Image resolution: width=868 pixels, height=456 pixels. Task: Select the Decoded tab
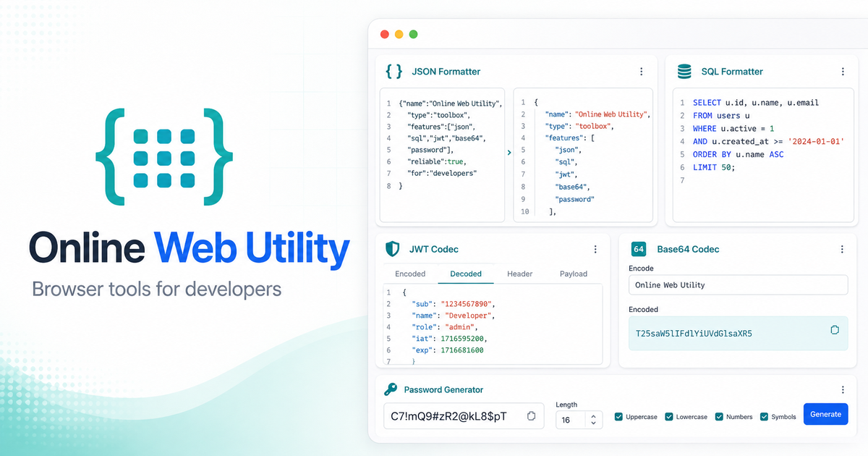coord(466,274)
